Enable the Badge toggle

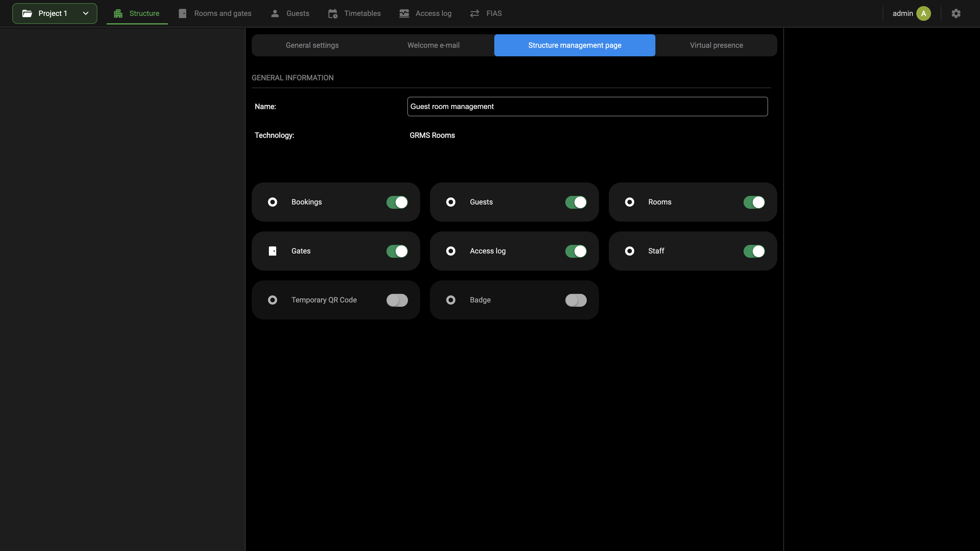[x=576, y=300]
